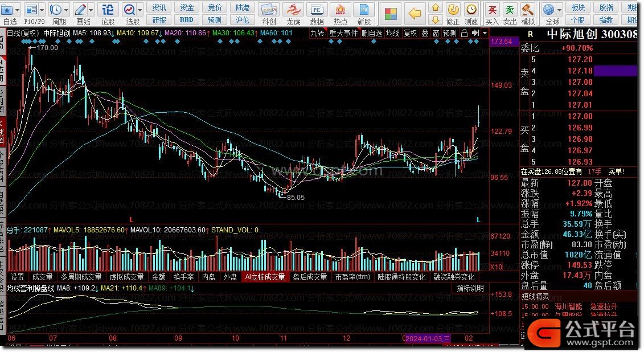This screenshot has height=352, width=644.
Task: Open the 论股 stock discussion icon
Action: (108, 10)
